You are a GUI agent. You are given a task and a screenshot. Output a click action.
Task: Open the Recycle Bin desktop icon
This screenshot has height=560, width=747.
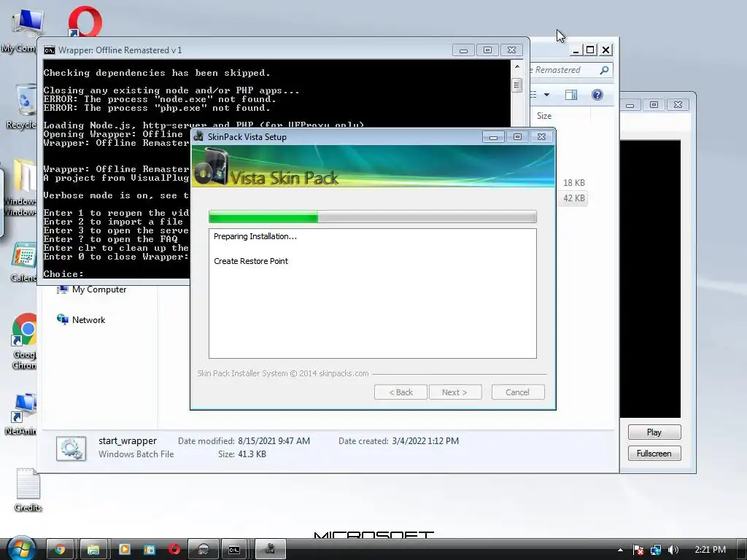[x=23, y=106]
